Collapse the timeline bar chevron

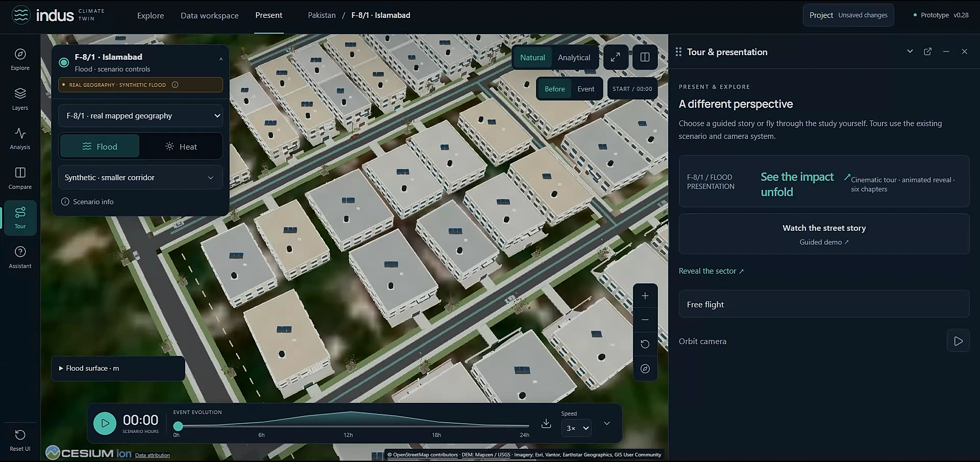(607, 423)
